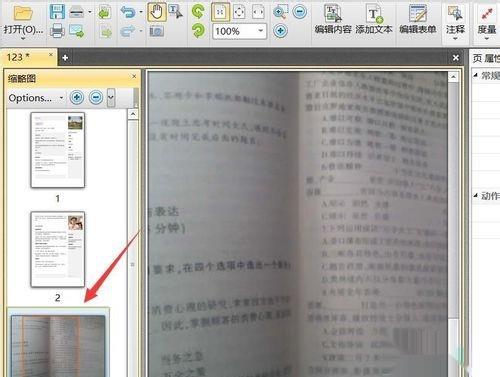The image size is (500, 377).
Task: Shrink thumbnails with minus button
Action: click(x=96, y=97)
